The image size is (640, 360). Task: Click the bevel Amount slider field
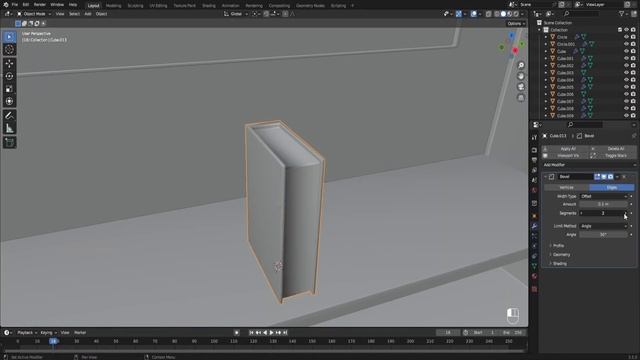[603, 204]
